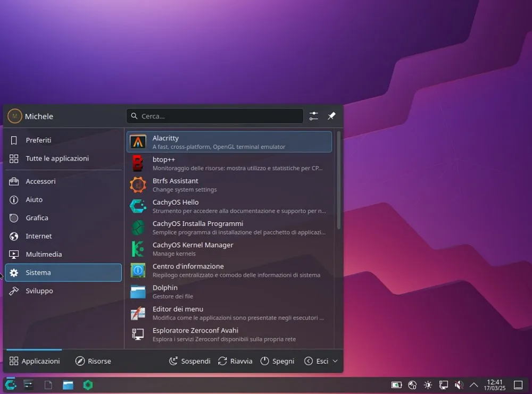Pin the launcher open with the pin icon

click(331, 116)
